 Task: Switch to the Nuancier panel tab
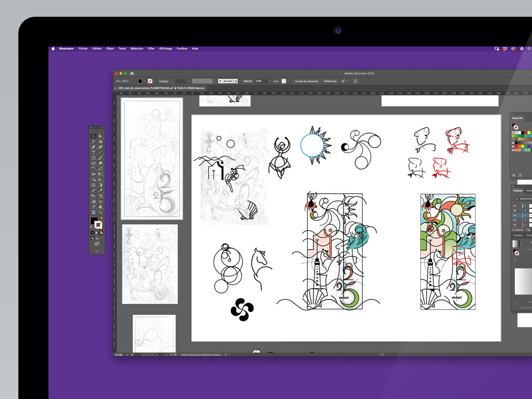pos(517,118)
